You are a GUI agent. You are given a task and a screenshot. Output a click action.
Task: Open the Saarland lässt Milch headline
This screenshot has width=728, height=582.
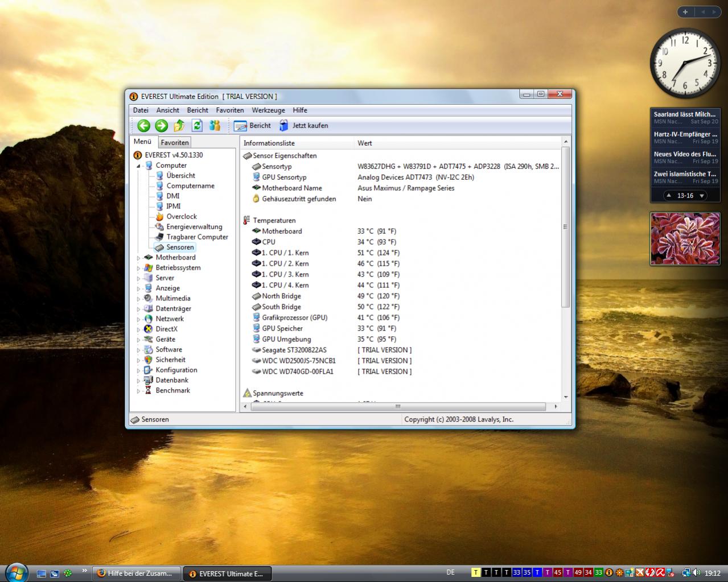[x=685, y=114]
